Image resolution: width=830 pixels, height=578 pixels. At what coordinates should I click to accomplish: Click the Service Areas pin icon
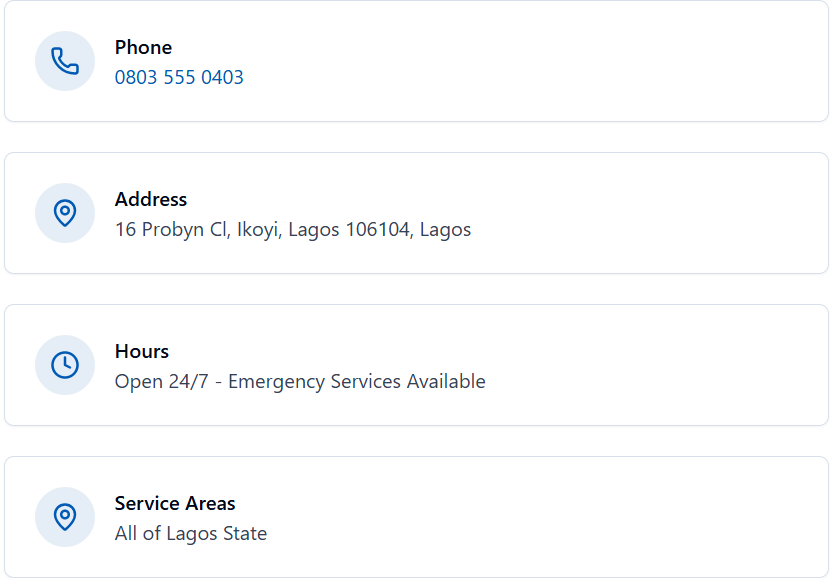pyautogui.click(x=65, y=517)
